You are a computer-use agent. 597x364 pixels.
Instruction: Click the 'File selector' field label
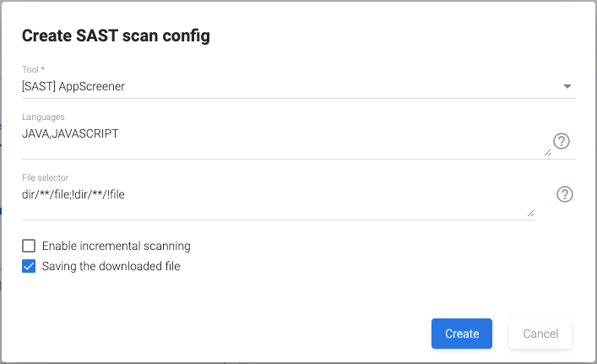point(45,177)
